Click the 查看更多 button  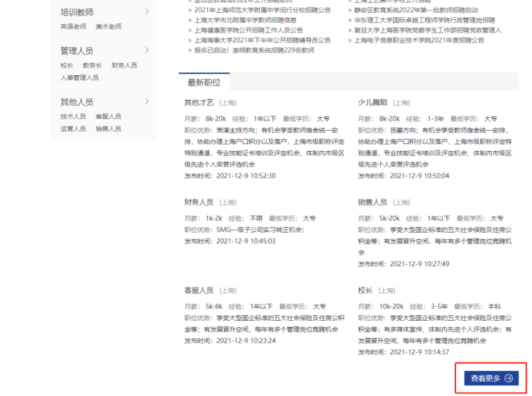(x=491, y=378)
